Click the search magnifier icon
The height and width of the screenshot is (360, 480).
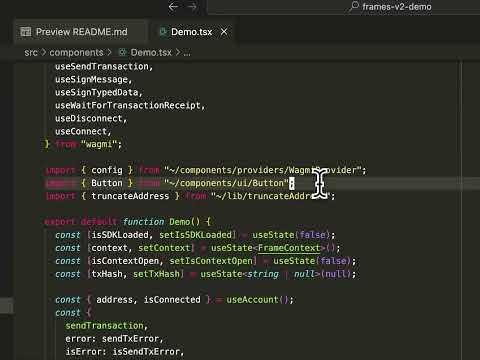pos(354,6)
